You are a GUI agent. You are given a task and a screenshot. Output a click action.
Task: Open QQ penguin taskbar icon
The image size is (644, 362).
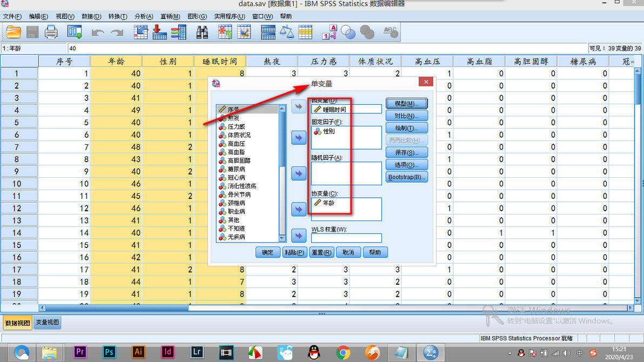pos(314,352)
